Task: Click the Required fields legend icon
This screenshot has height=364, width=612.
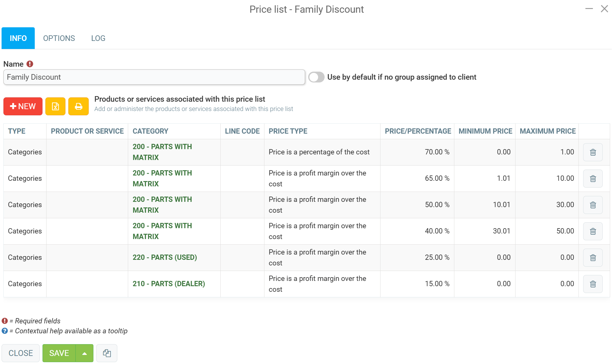Action: coord(5,321)
